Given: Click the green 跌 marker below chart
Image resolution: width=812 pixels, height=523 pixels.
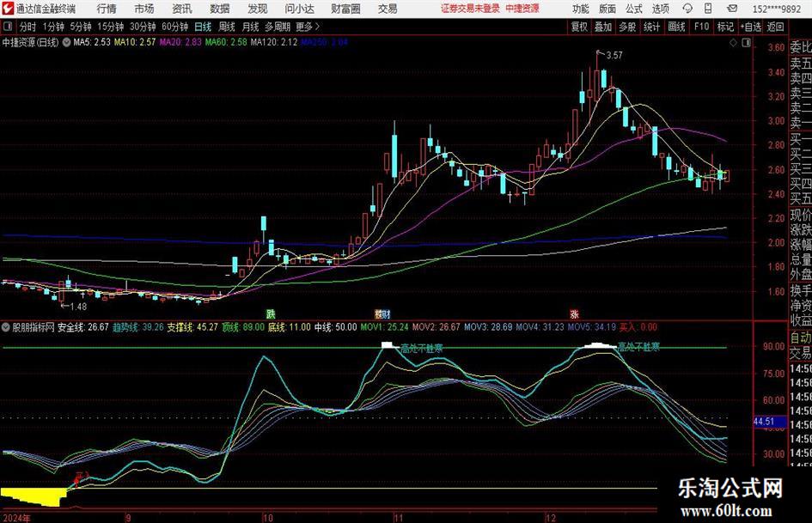Looking at the screenshot, I should pos(271,313).
